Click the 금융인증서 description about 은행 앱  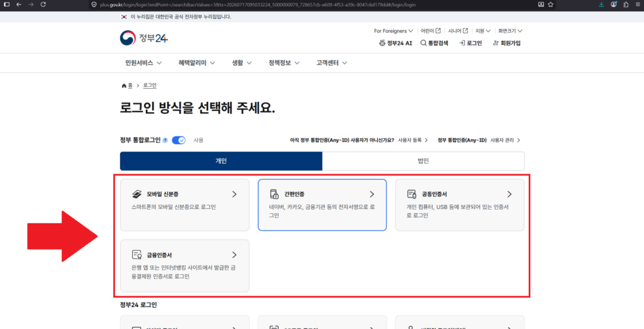point(182,272)
